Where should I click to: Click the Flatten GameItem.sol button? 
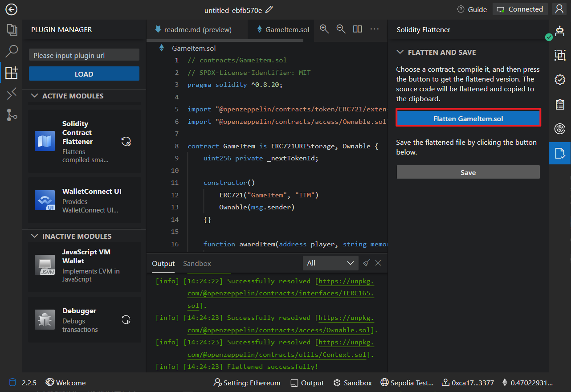pyautogui.click(x=468, y=118)
